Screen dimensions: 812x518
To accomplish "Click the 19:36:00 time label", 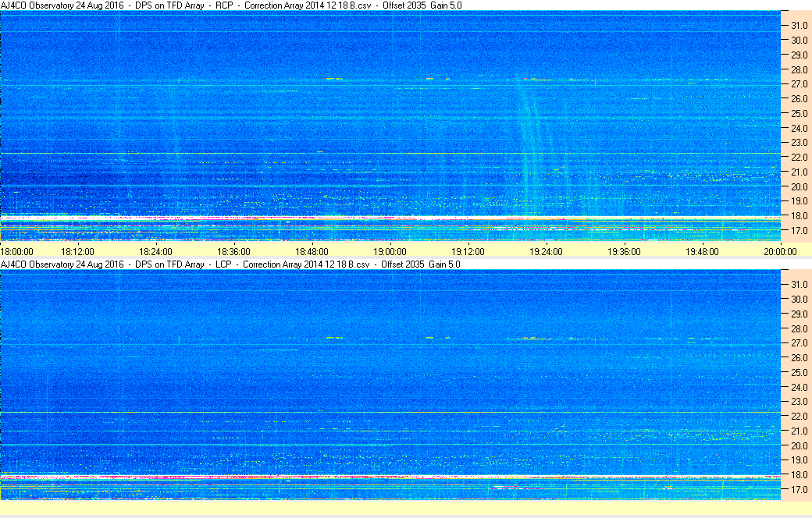I will 624,252.
